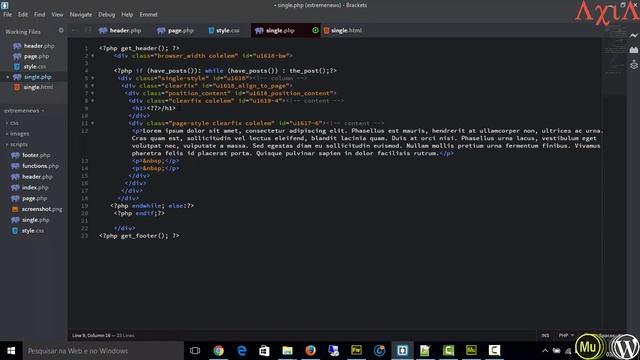Open the Navigate menu
The image size is (640, 360).
81,14
